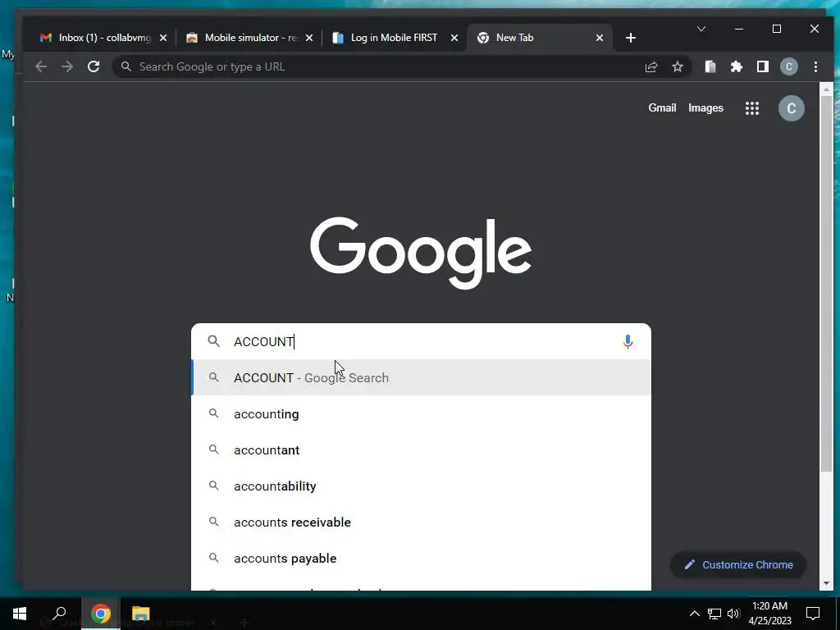The image size is (840, 630).
Task: Open the taskbar clock and date
Action: 769,614
